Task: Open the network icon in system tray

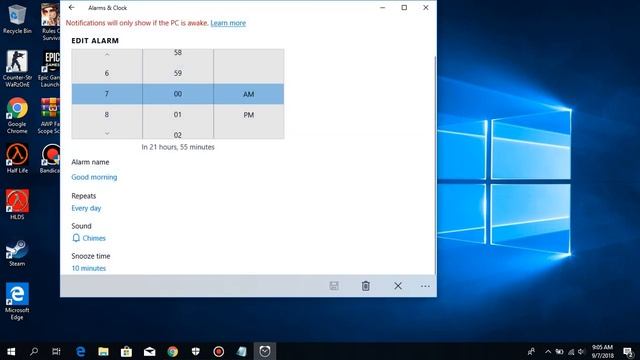Action: [571, 351]
